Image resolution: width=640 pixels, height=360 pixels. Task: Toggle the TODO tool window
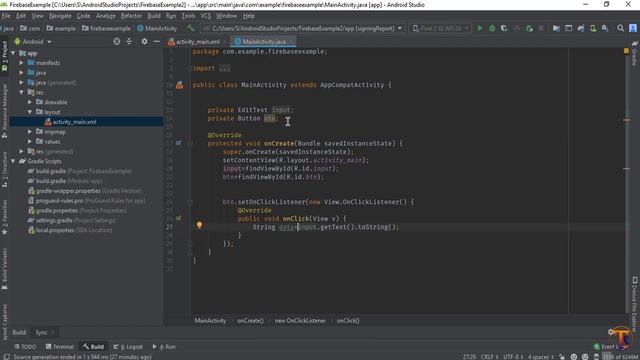point(25,347)
